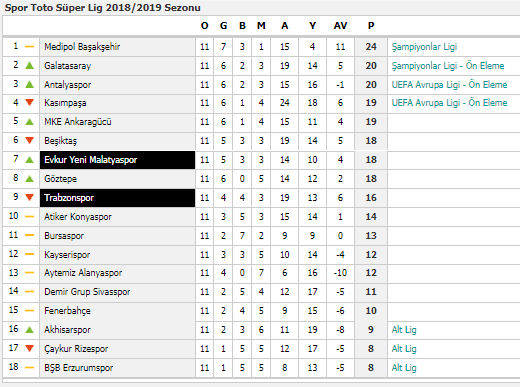
Task: Click green up arrow beside MKE Ankaragücü
Action: point(30,122)
